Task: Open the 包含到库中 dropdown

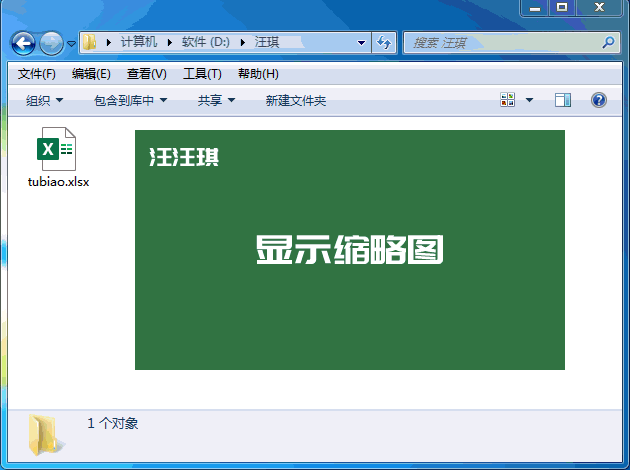Action: (x=130, y=100)
